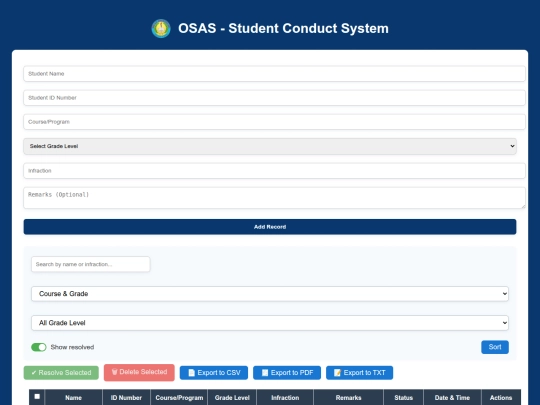Click the Search by name or infraction box
Screen dimensions: 540x405
coord(91,264)
